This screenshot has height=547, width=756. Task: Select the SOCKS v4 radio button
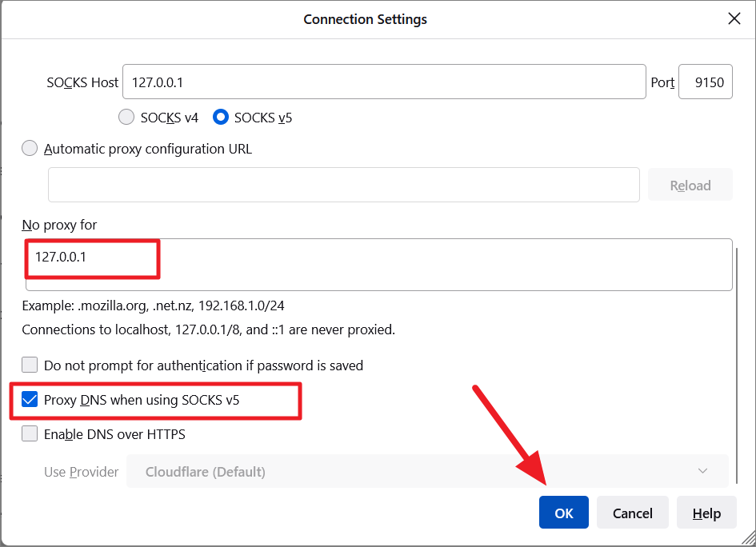point(126,117)
